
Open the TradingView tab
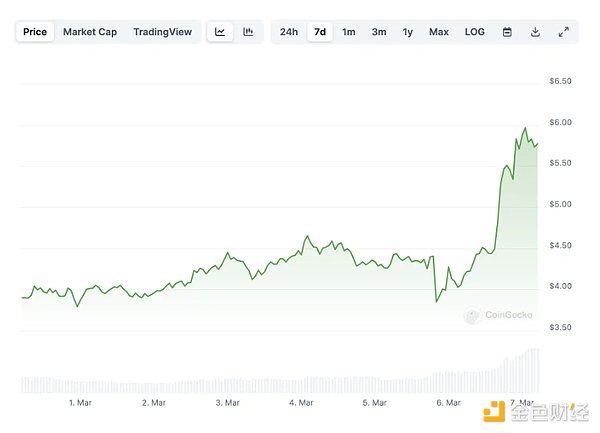point(162,32)
